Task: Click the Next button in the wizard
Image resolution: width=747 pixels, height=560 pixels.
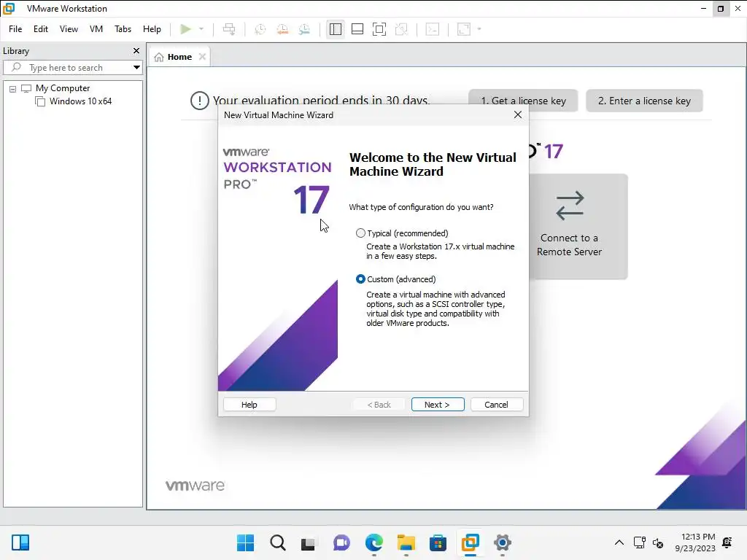Action: pos(438,404)
